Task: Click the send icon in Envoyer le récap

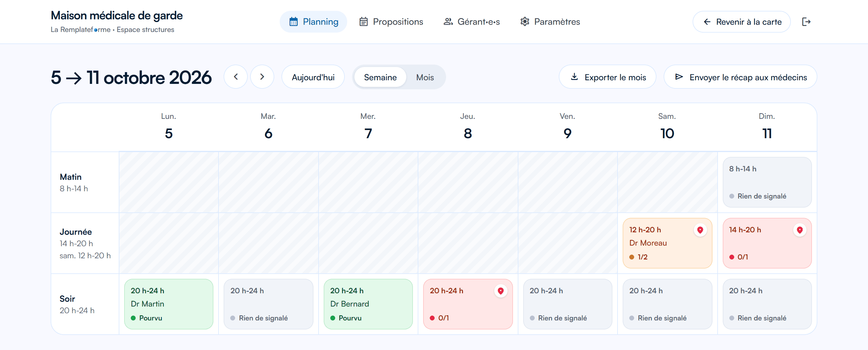Action: [679, 77]
